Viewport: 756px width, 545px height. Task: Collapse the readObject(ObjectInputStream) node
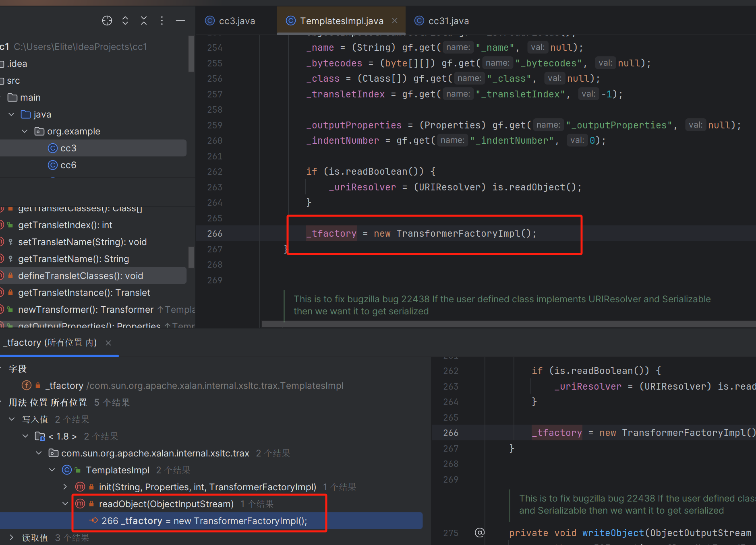tap(65, 504)
